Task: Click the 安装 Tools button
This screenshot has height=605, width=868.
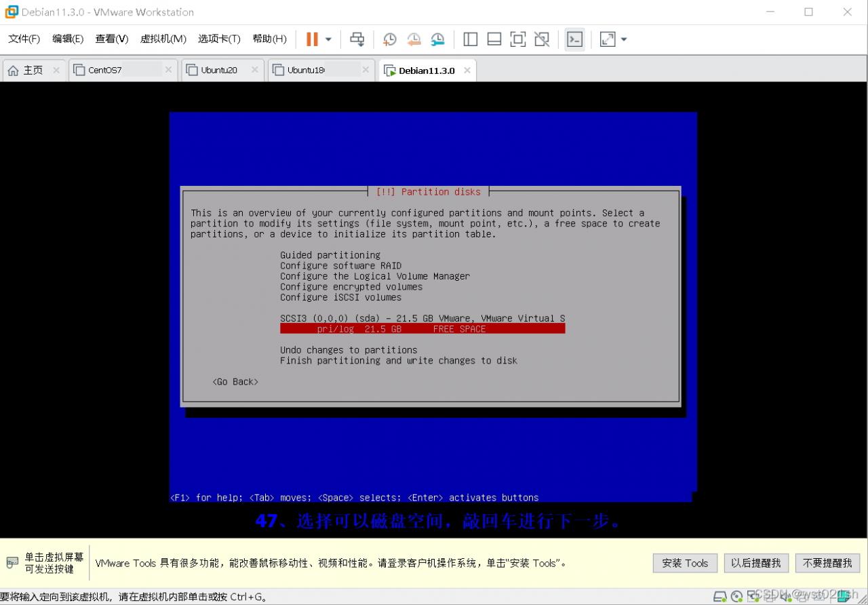Action: [685, 563]
